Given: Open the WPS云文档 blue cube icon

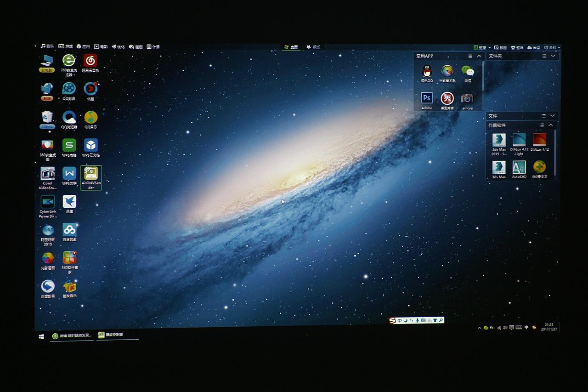Looking at the screenshot, I should 90,148.
